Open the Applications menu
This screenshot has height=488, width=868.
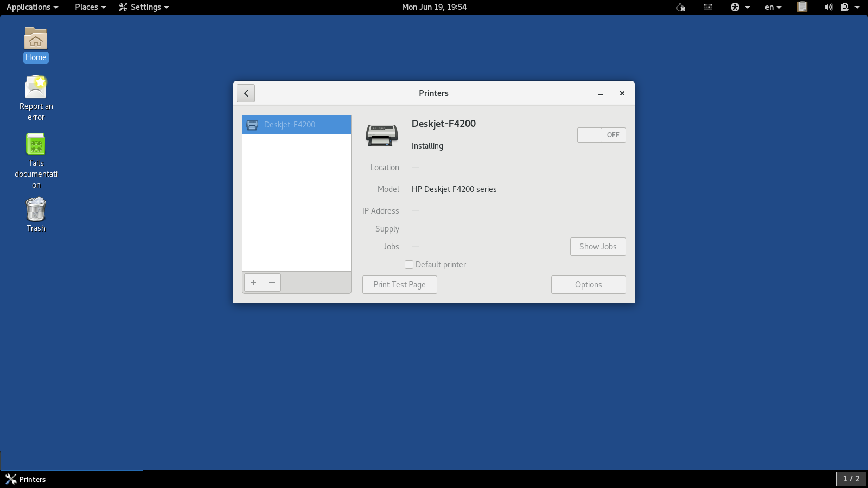[x=32, y=7]
